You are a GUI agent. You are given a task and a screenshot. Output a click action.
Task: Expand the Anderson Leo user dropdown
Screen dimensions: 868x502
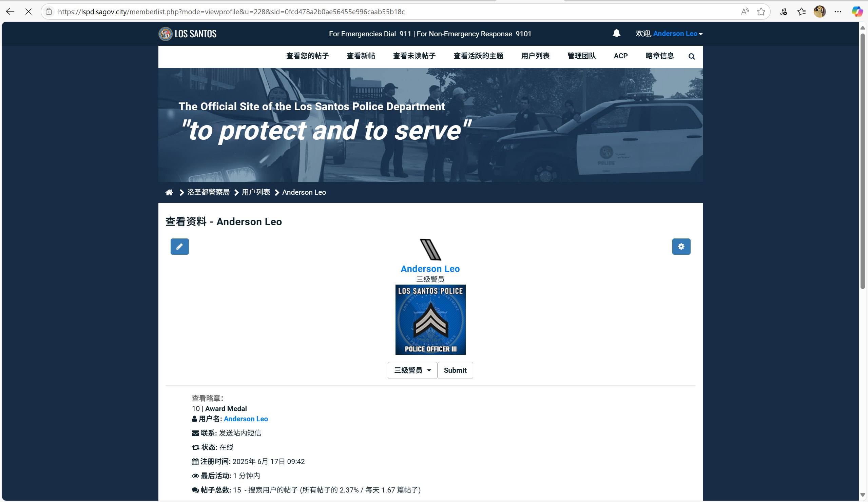point(677,34)
